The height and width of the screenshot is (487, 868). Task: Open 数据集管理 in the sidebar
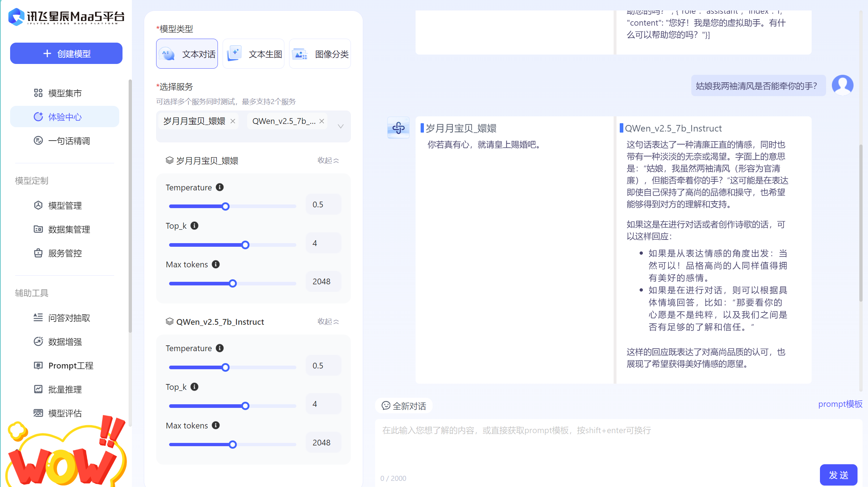[x=65, y=229]
